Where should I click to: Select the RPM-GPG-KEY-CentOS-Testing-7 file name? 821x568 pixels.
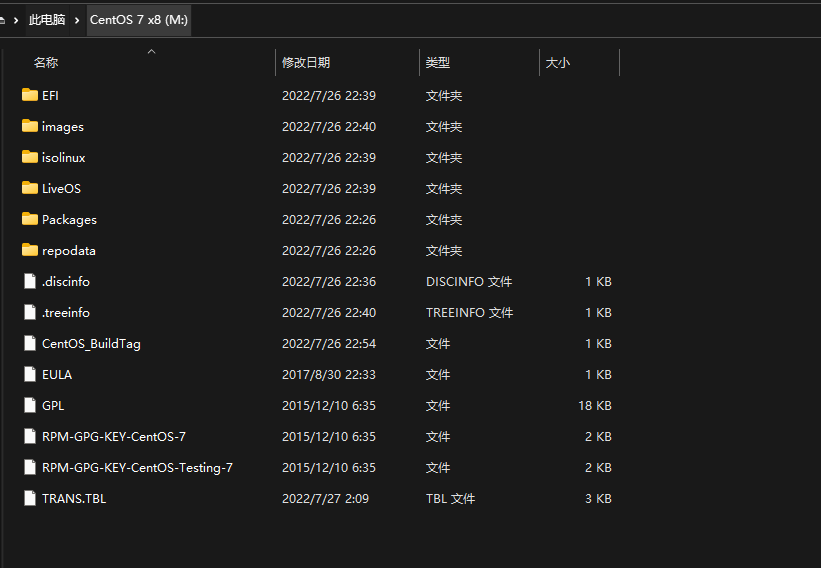click(x=137, y=467)
